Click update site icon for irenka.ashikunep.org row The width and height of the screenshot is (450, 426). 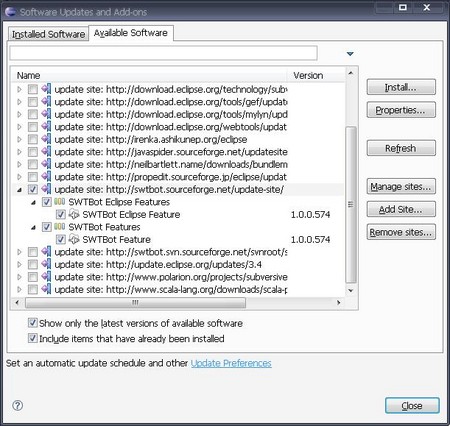(46, 139)
